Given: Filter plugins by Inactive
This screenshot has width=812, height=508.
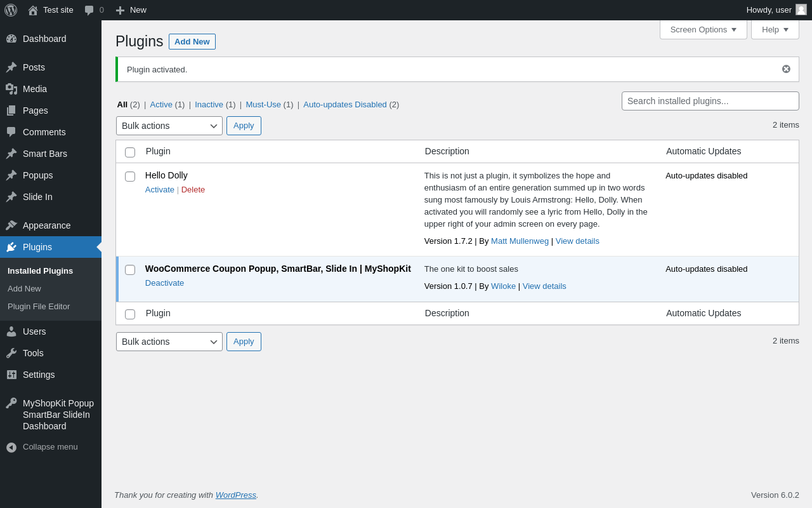Looking at the screenshot, I should 209,104.
